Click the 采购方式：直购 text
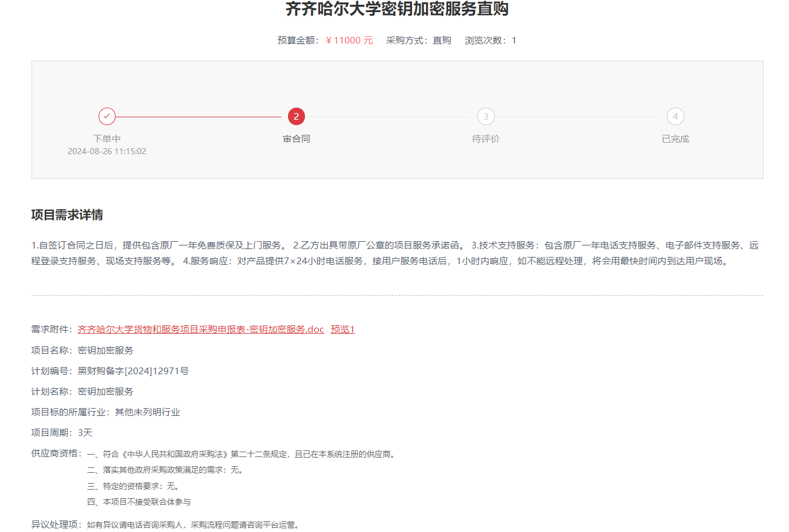Viewport: 789px width, 532px height. (x=419, y=41)
